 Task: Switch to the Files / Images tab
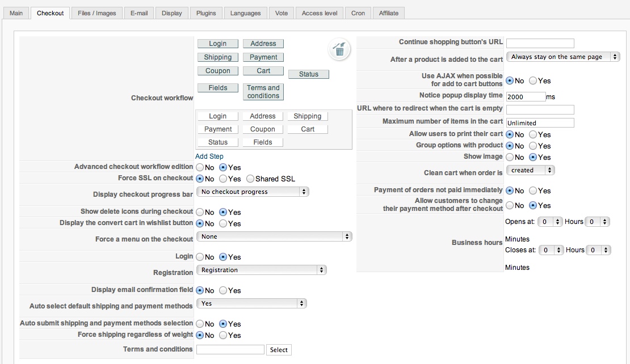coord(96,13)
